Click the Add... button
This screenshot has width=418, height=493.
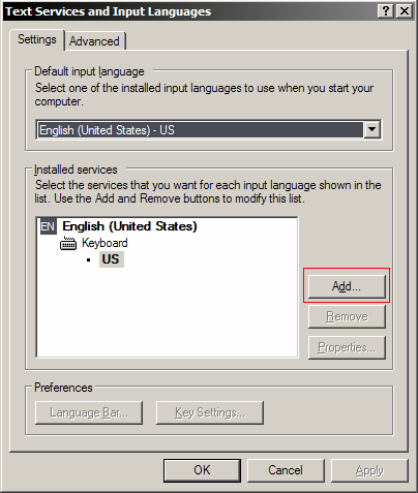[x=347, y=286]
